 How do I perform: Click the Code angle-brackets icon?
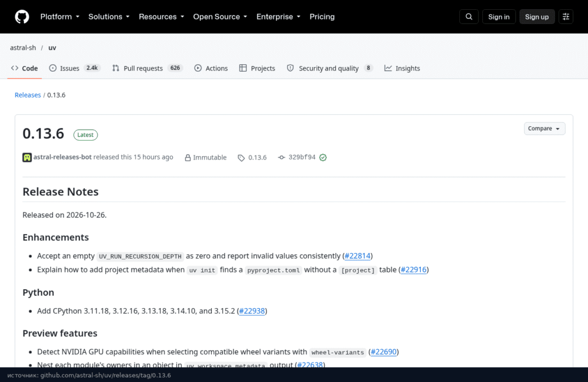tap(14, 68)
